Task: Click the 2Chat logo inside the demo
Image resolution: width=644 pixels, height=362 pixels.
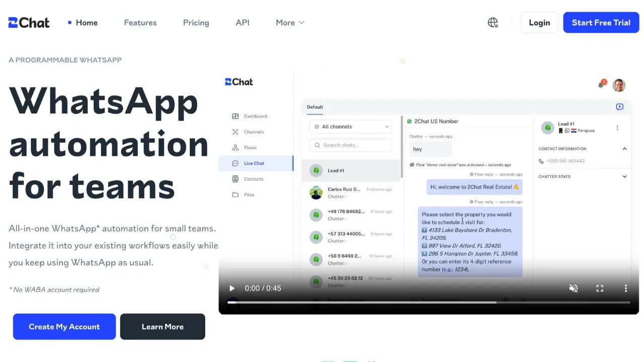Action: (x=239, y=82)
